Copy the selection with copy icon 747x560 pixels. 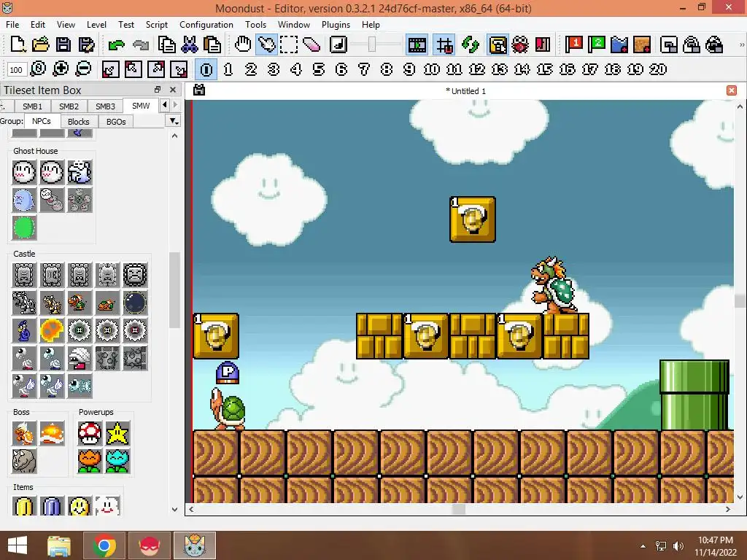pos(167,44)
